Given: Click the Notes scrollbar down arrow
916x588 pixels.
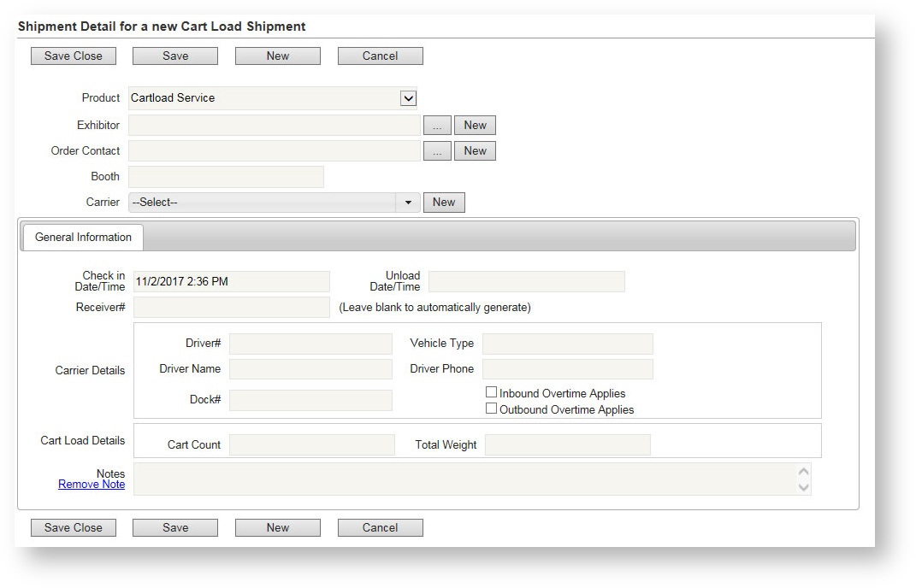Looking at the screenshot, I should click(802, 487).
